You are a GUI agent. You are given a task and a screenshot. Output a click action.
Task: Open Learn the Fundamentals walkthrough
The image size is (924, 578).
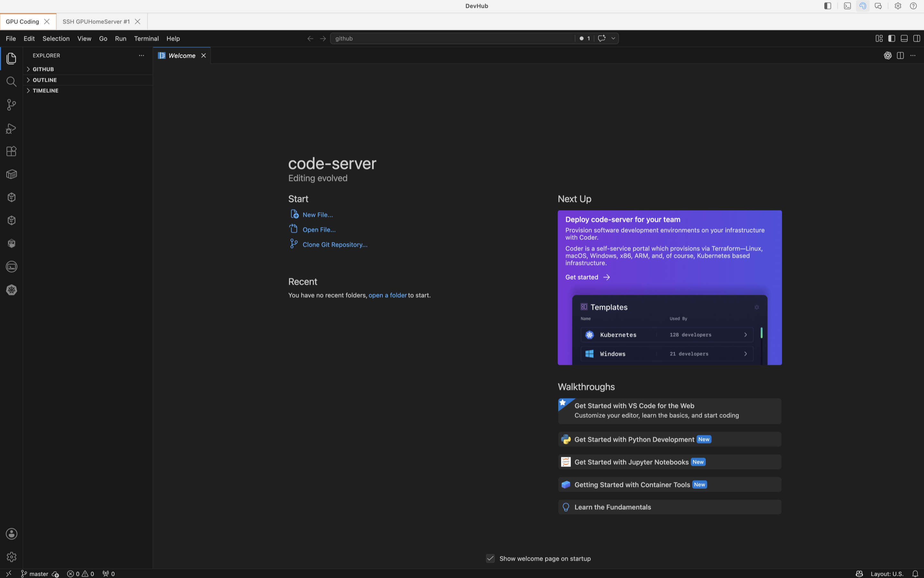(669, 507)
